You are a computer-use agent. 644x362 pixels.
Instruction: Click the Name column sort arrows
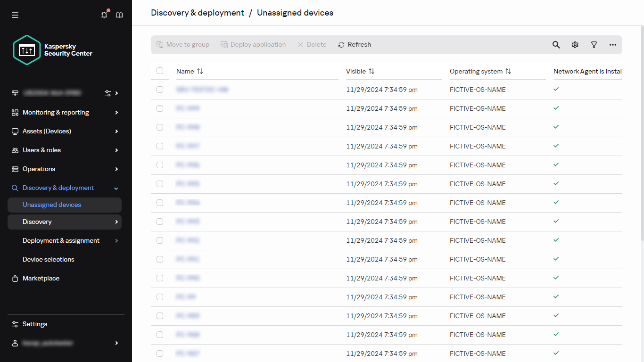point(199,71)
